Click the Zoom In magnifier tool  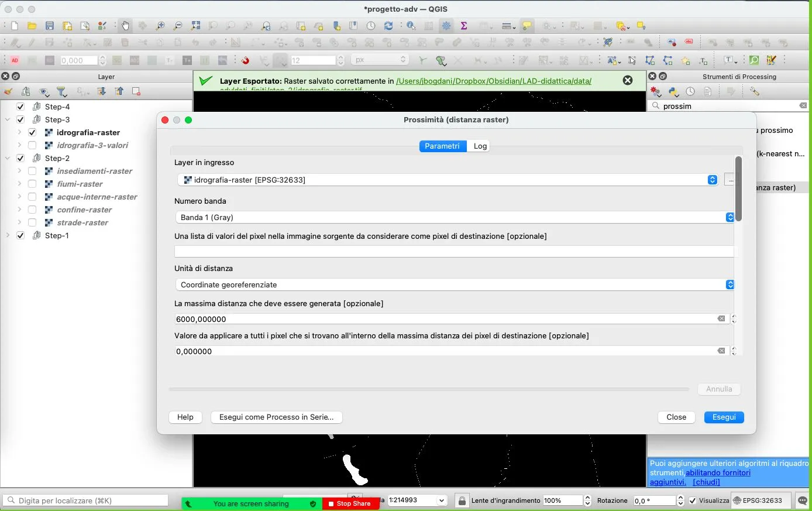160,26
